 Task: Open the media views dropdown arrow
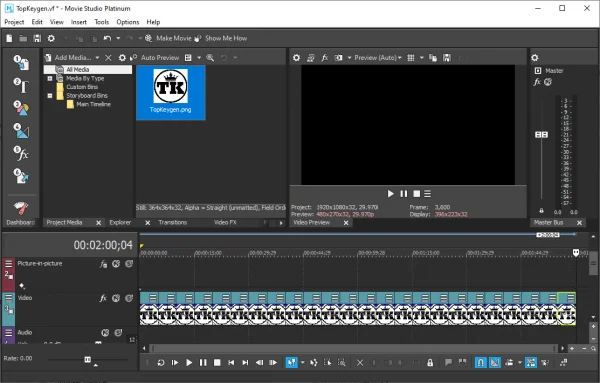[x=199, y=58]
